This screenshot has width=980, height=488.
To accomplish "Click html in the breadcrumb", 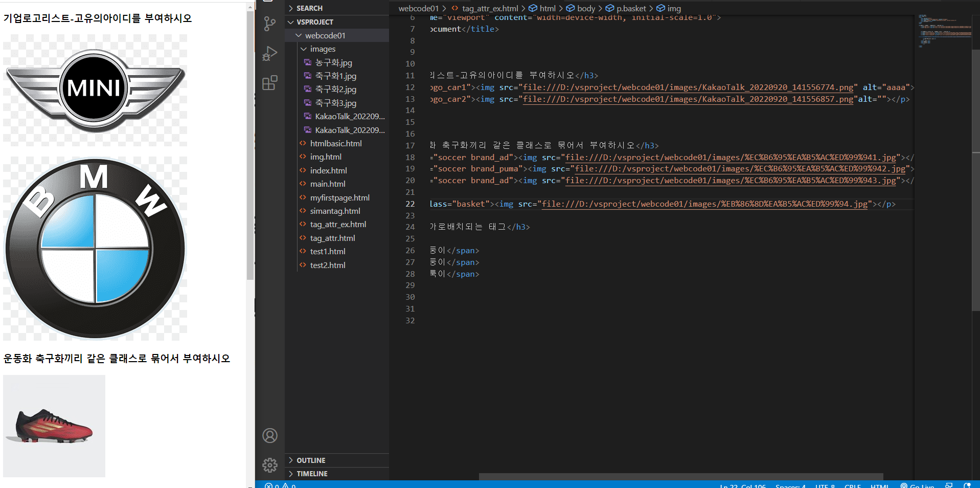I will click(547, 8).
